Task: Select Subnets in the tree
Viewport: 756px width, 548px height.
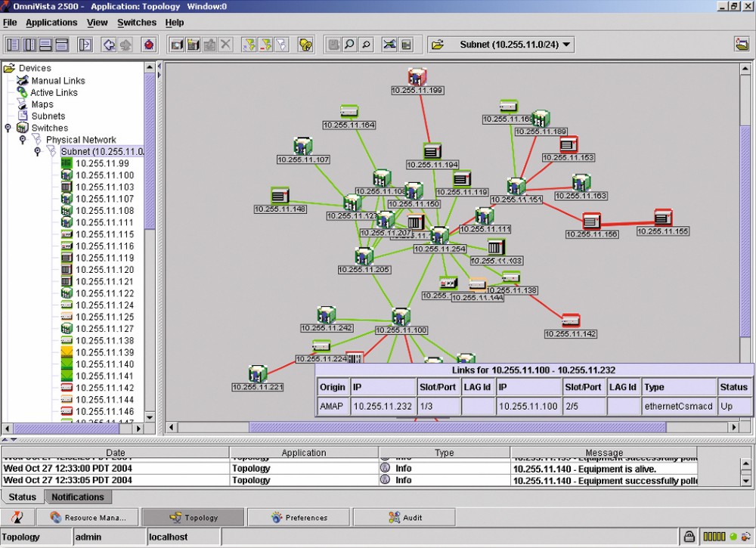Action: 48,116
